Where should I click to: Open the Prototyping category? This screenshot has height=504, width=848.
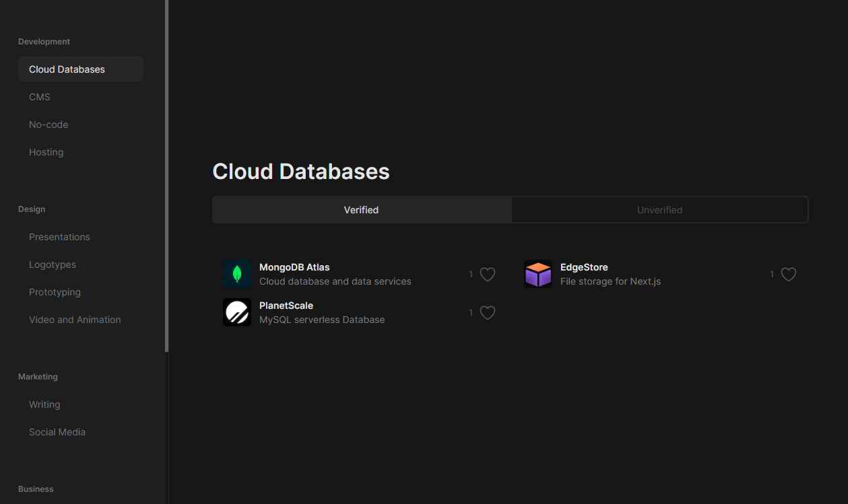(x=55, y=292)
